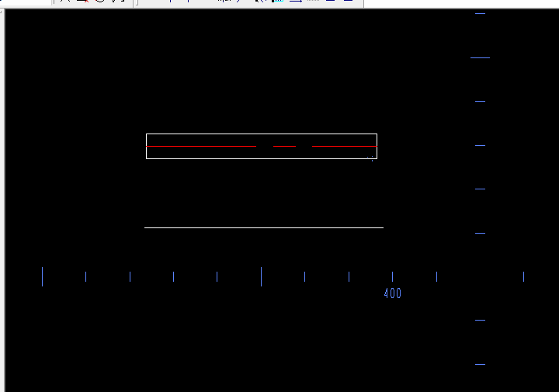559x392 pixels.
Task: Click the longest blue tick on the vertical axis
Action: (480, 57)
